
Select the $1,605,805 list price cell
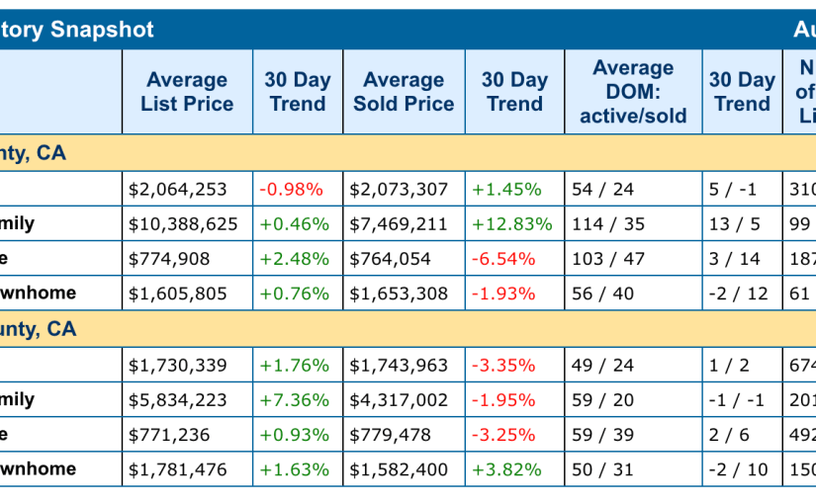click(178, 293)
